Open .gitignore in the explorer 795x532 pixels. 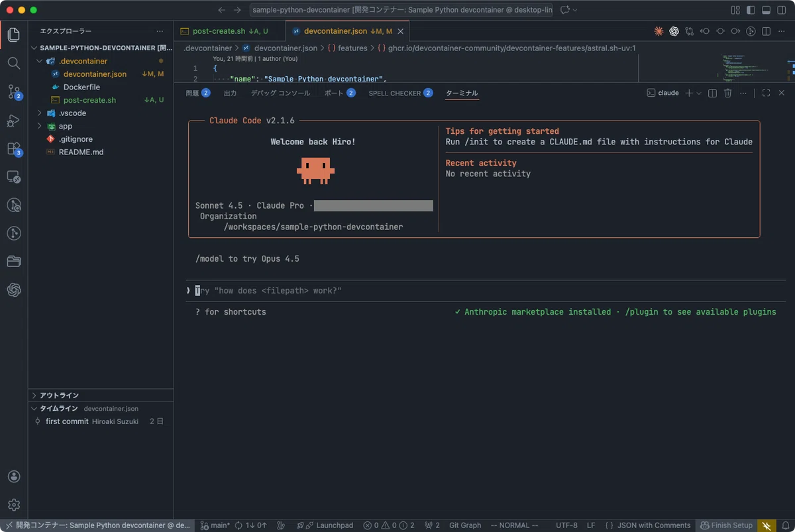76,139
